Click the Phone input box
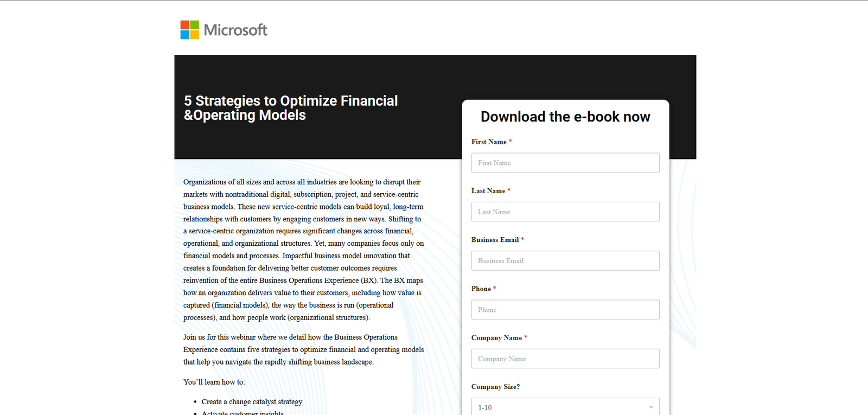The width and height of the screenshot is (868, 415). (565, 310)
